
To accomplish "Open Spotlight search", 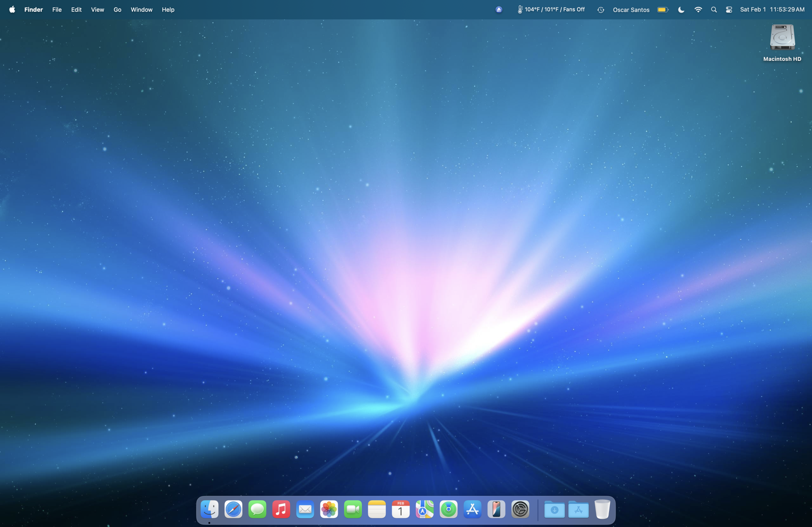I will [713, 9].
